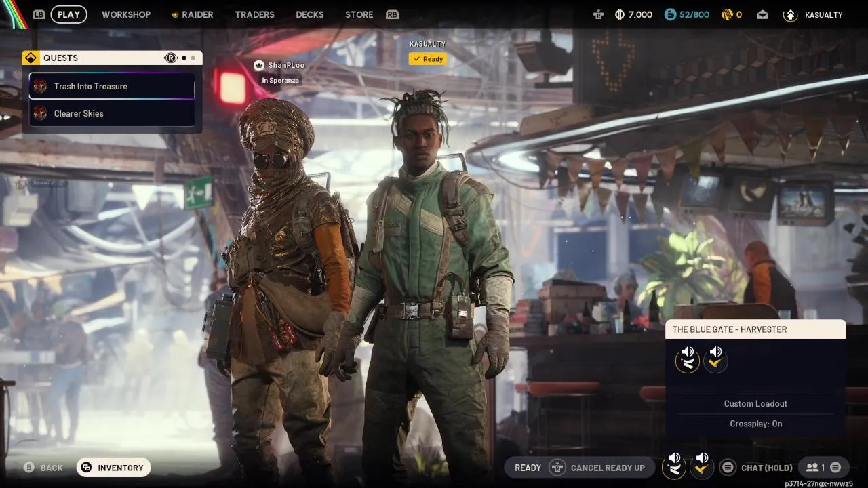Toggle first voice icon in Blue Gate panel

pos(688,359)
